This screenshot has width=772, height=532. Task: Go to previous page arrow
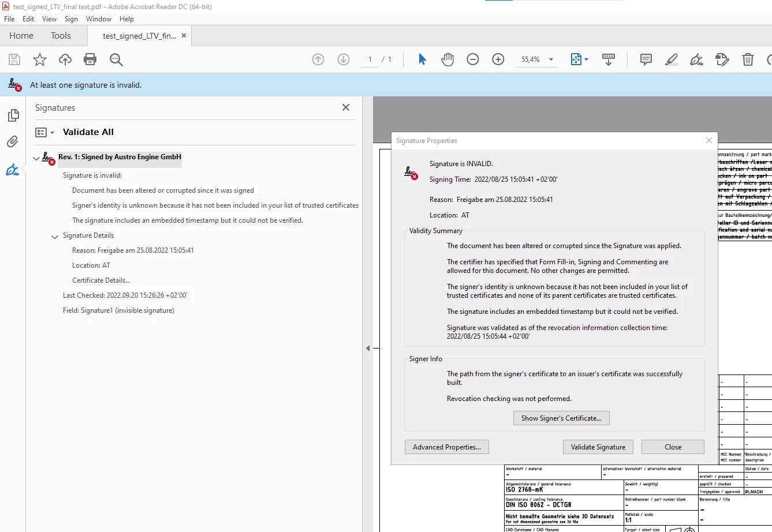click(318, 59)
